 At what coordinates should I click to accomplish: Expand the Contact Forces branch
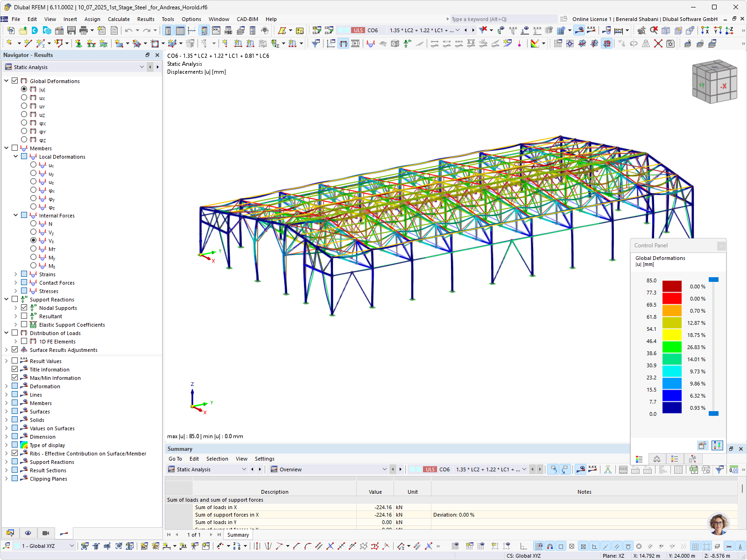point(15,282)
